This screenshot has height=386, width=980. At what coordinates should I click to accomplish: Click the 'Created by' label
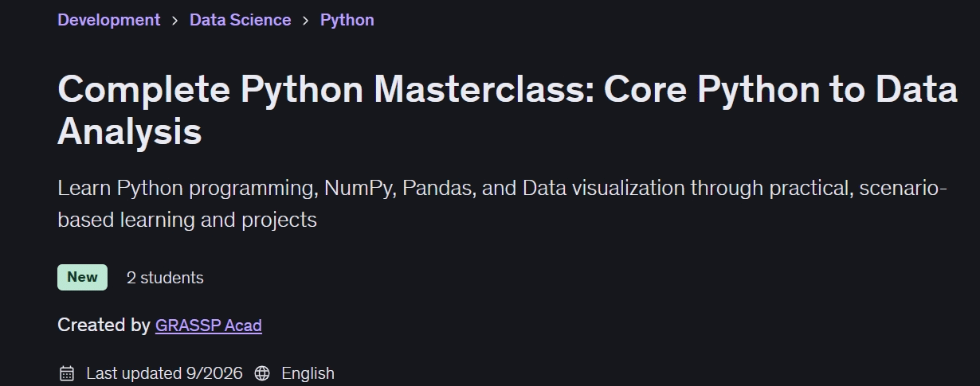104,325
